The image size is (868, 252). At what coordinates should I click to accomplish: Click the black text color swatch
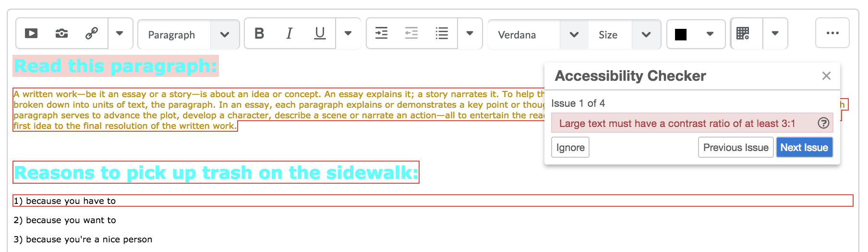click(x=681, y=35)
